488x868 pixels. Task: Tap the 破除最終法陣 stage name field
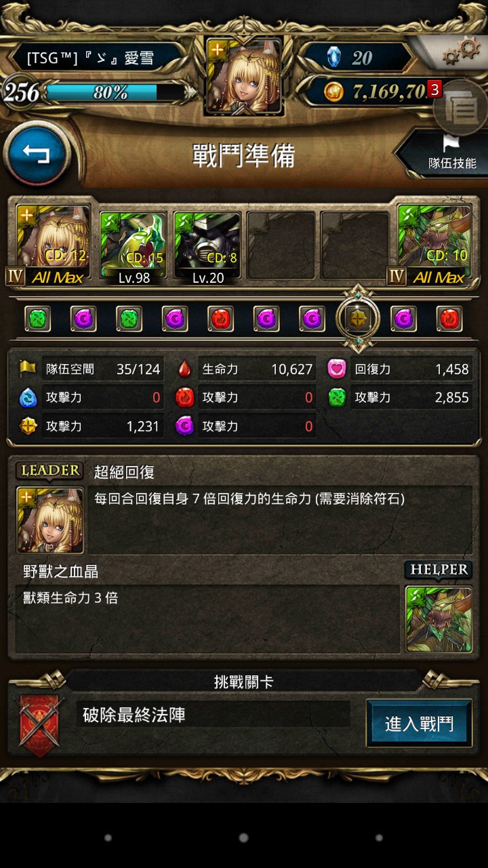click(213, 715)
